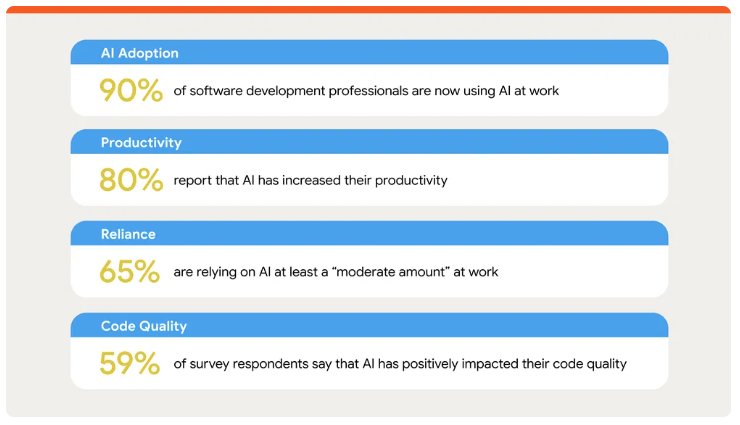The image size is (740, 425).
Task: Select the 59% code quality number
Action: pyautogui.click(x=130, y=364)
